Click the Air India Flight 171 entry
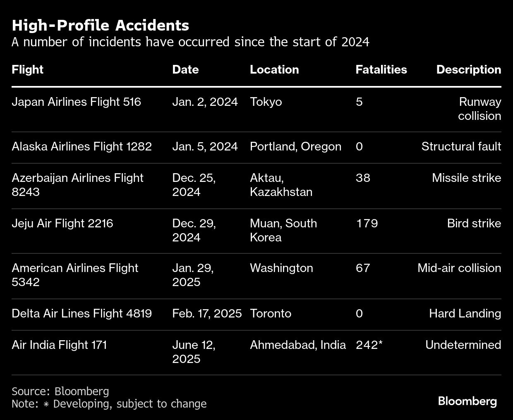 click(59, 345)
